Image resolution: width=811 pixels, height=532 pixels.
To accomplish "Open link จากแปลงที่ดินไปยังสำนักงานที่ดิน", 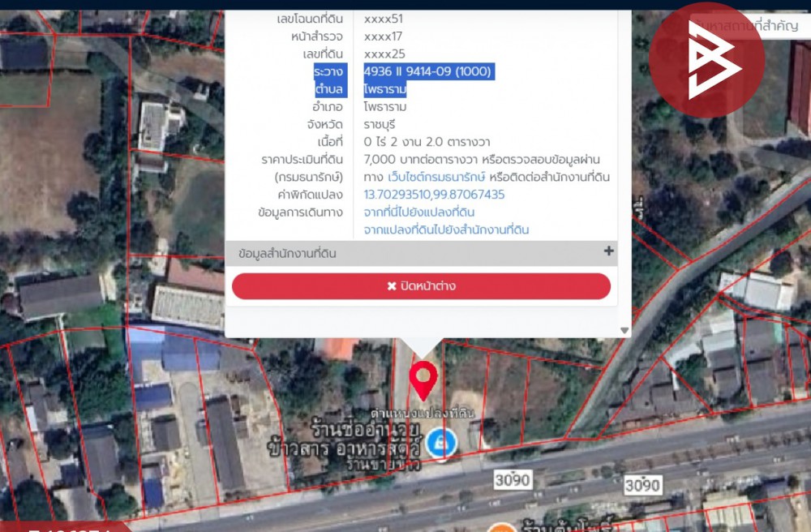I will coord(446,230).
